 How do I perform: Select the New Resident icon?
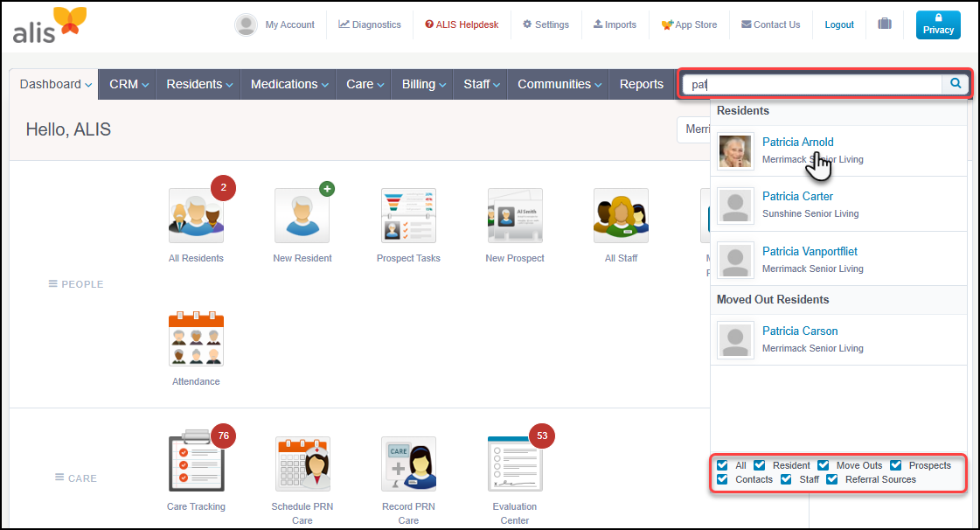point(302,215)
